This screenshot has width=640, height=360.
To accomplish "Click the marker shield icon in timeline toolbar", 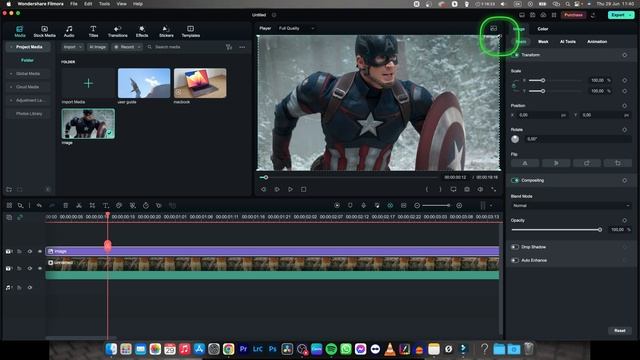I will [350, 205].
